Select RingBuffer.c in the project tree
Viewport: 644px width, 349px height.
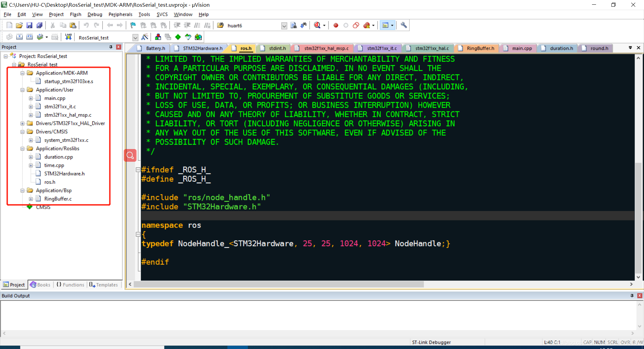pos(58,199)
